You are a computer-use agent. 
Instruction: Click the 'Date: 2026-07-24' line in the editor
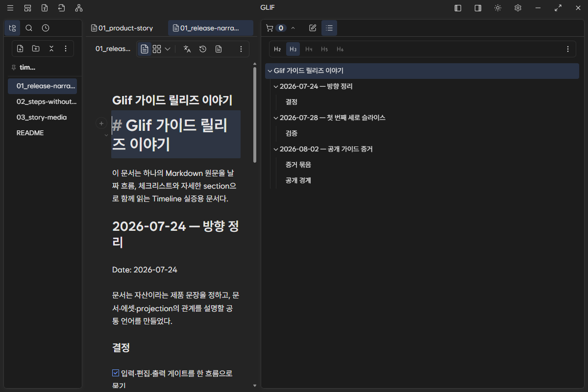coord(145,269)
